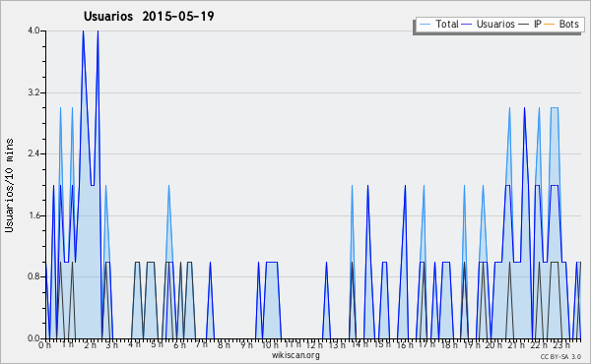Click the '18 h' x-axis label
This screenshot has width=591, height=364.
pos(449,345)
